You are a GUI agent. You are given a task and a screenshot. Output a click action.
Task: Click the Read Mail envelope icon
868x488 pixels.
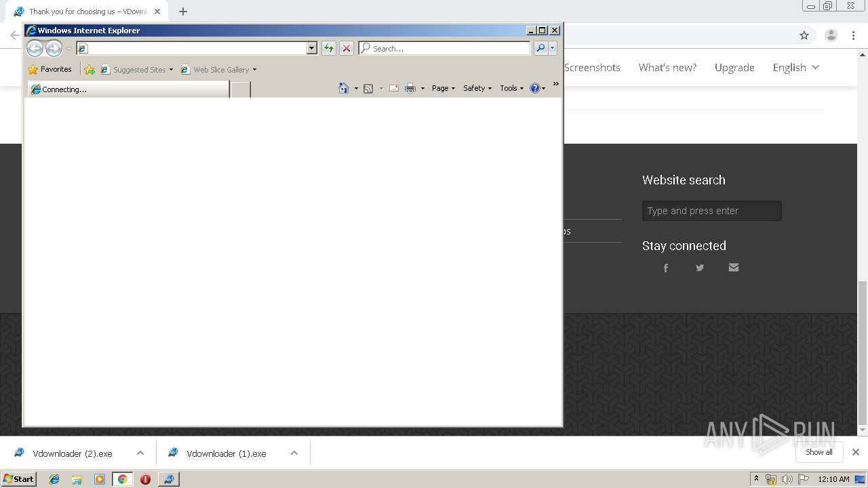[x=394, y=88]
